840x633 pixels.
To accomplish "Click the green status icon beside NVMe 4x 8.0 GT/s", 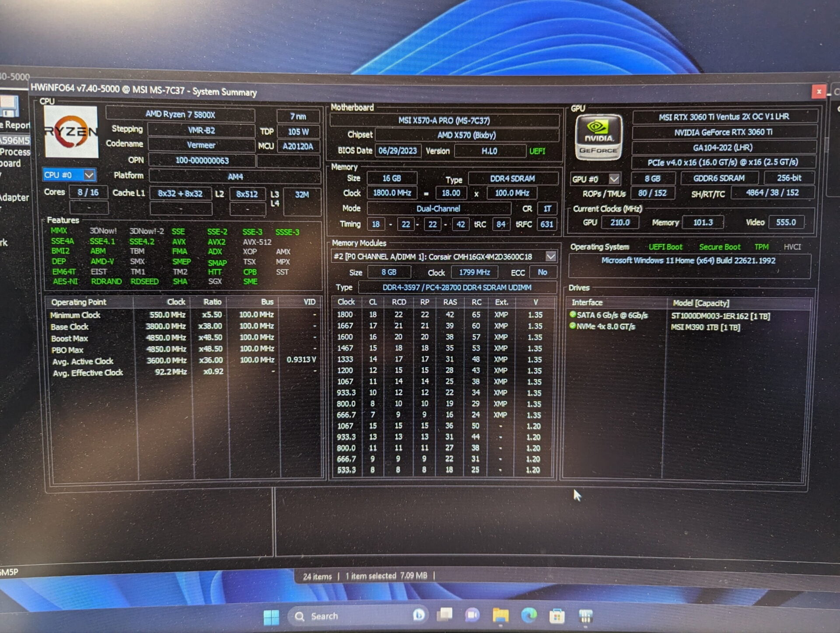I will (572, 326).
